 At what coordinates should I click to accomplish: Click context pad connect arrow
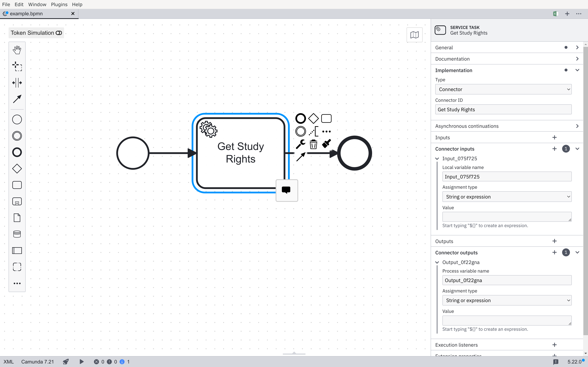(301, 157)
